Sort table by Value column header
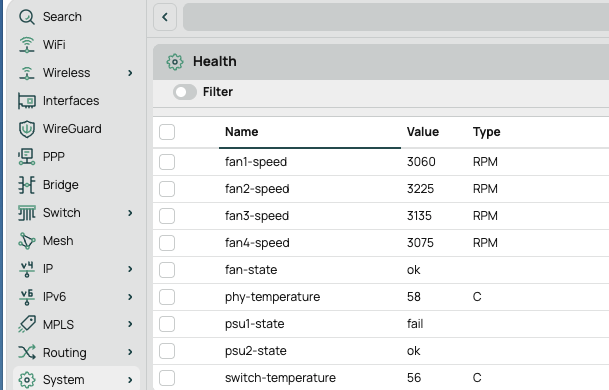Viewport: 609px width, 390px height. coord(423,132)
